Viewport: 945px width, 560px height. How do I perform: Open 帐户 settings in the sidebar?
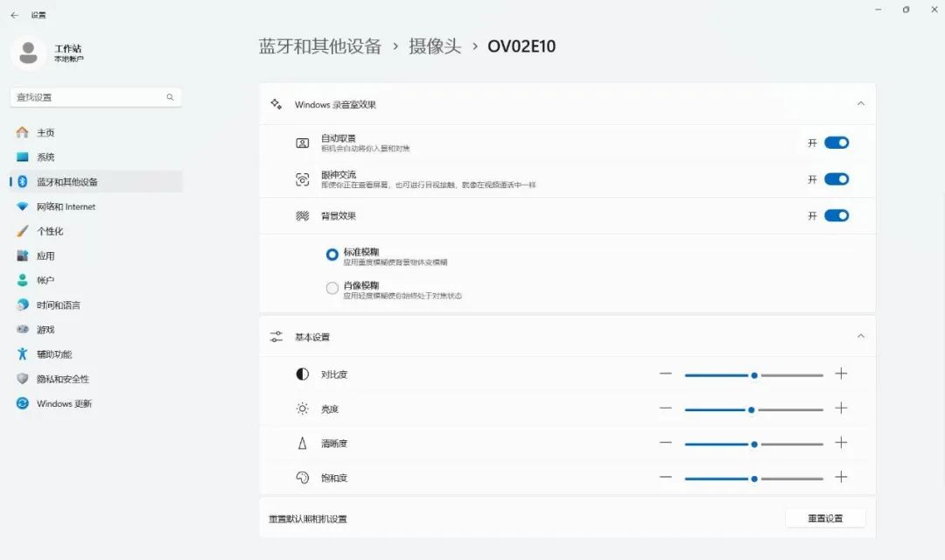click(96, 280)
